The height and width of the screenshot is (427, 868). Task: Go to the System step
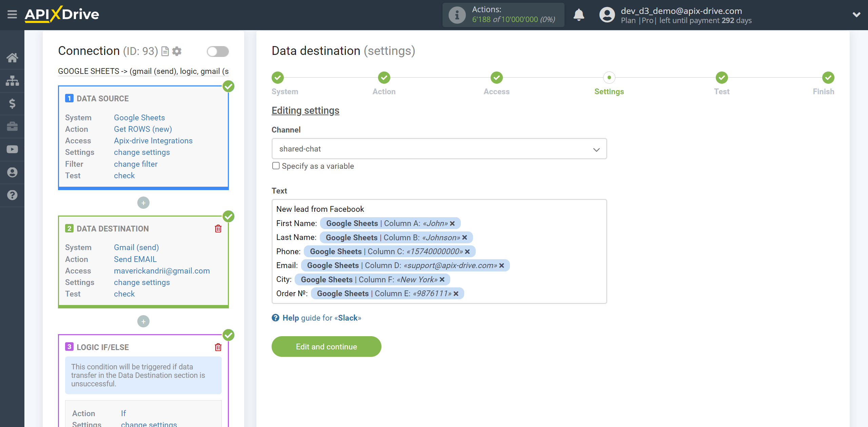(x=278, y=78)
